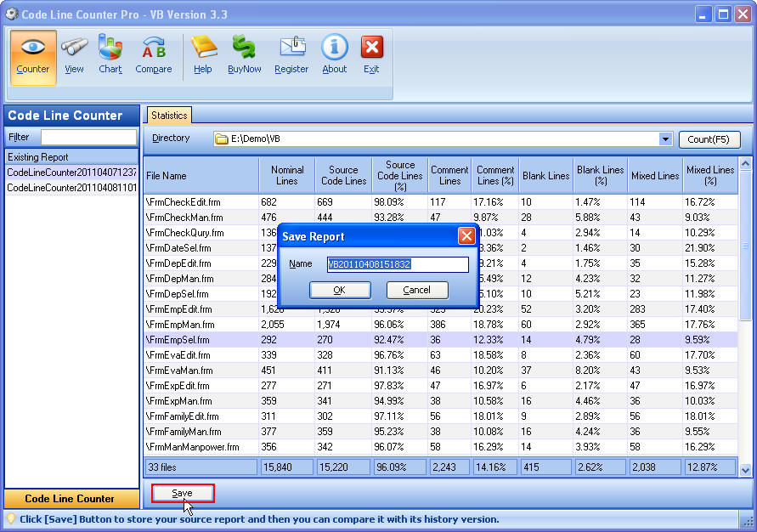Select the \FrmCheckEdit.frm row
Viewport: 757px width, 532px height.
point(441,202)
